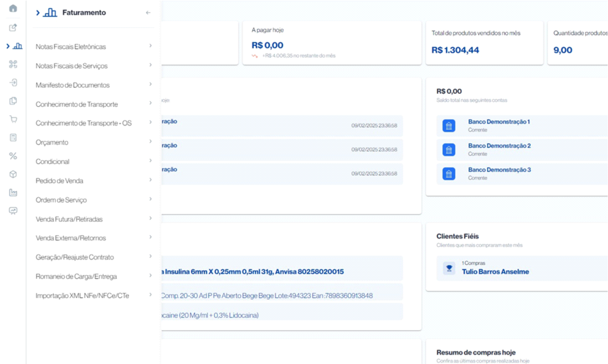Open Manifesto de Documentos menu item
608x364 pixels.
pos(73,85)
